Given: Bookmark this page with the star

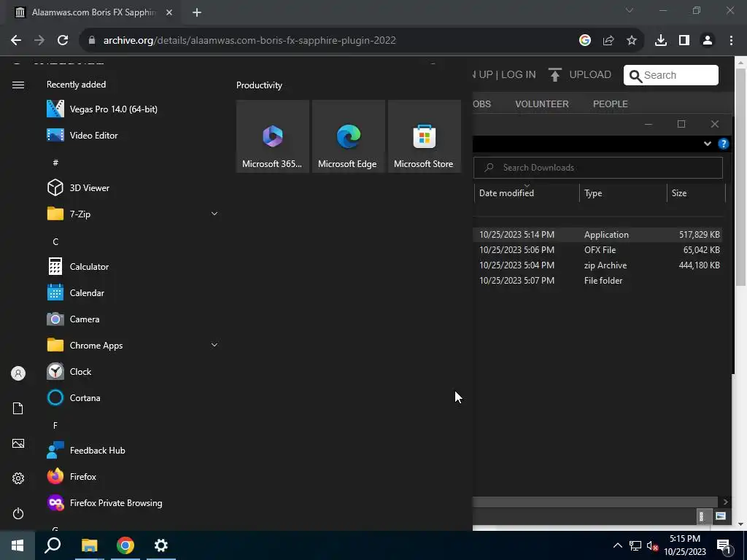Looking at the screenshot, I should (x=632, y=41).
